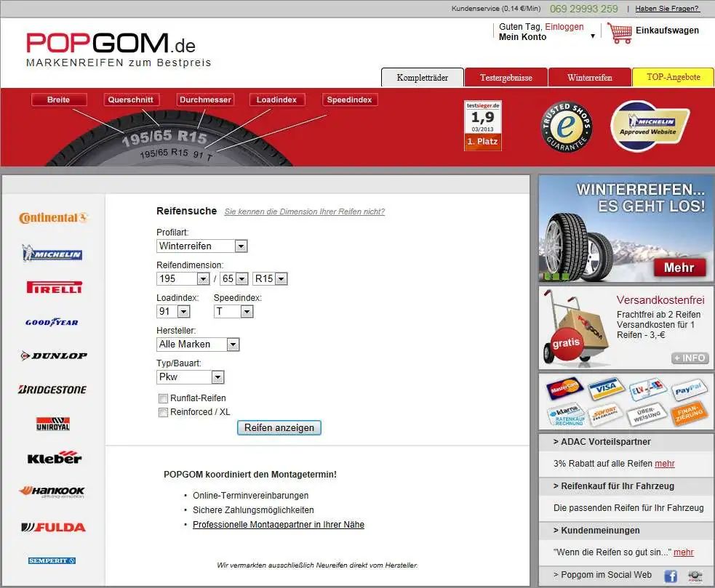This screenshot has height=588, width=715.
Task: Click the Mastercard payment icon
Action: point(564,387)
